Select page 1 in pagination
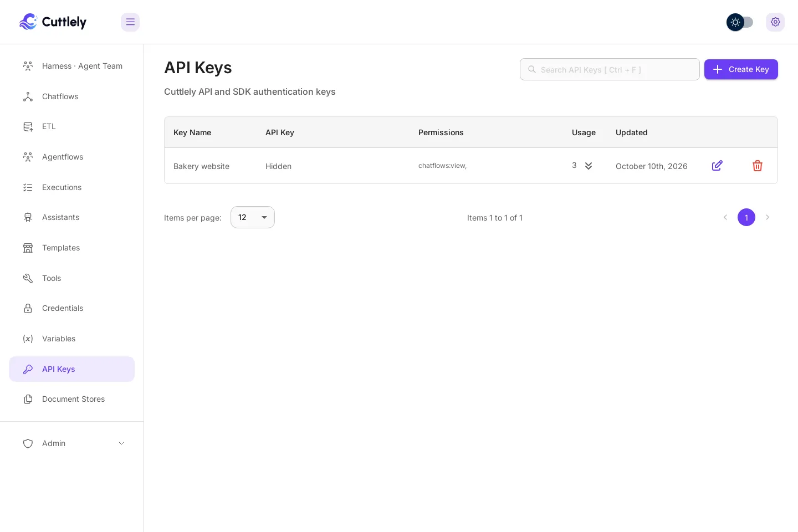The width and height of the screenshot is (798, 532). coord(746,217)
